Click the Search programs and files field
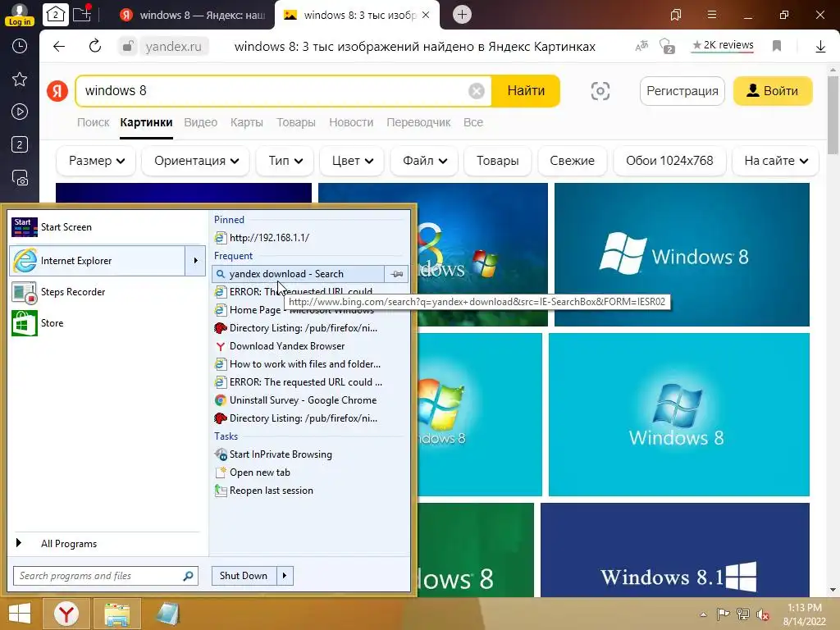840x630 pixels. click(x=106, y=576)
